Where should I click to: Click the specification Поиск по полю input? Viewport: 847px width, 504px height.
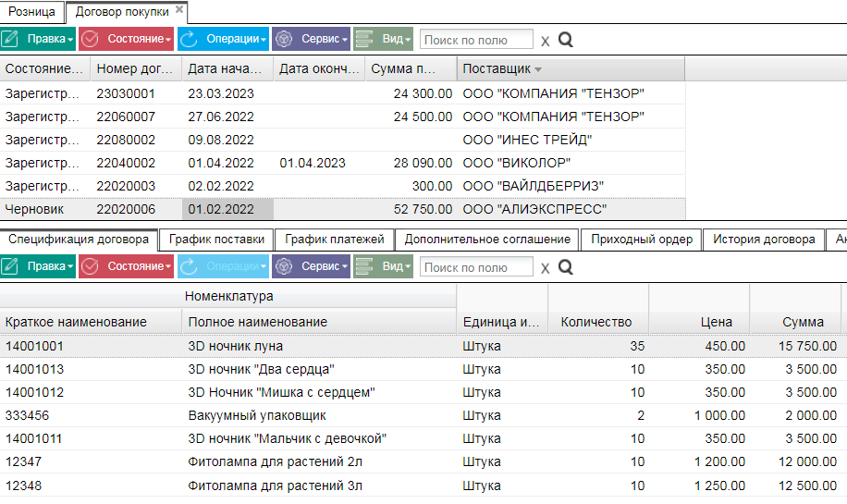(476, 267)
